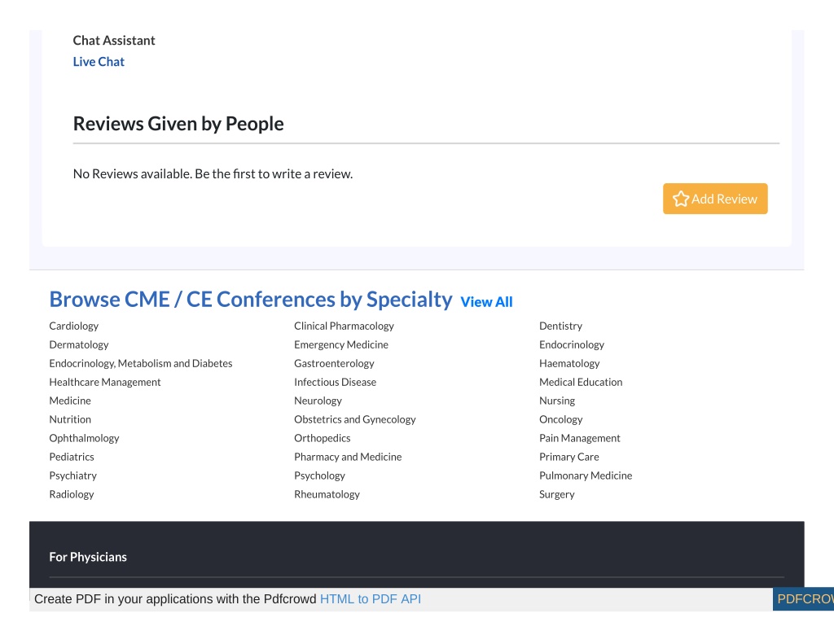The image size is (834, 644).
Task: Browse Haematology conferences
Action: click(x=569, y=363)
